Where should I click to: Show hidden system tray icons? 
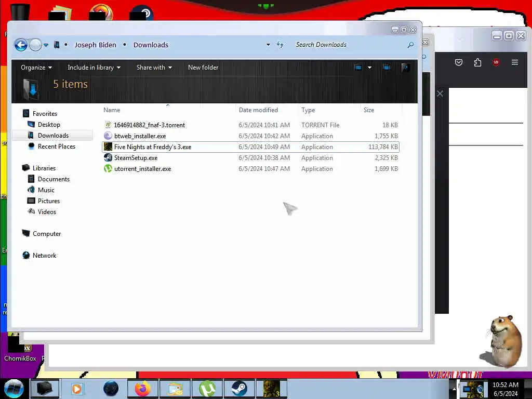click(x=454, y=389)
